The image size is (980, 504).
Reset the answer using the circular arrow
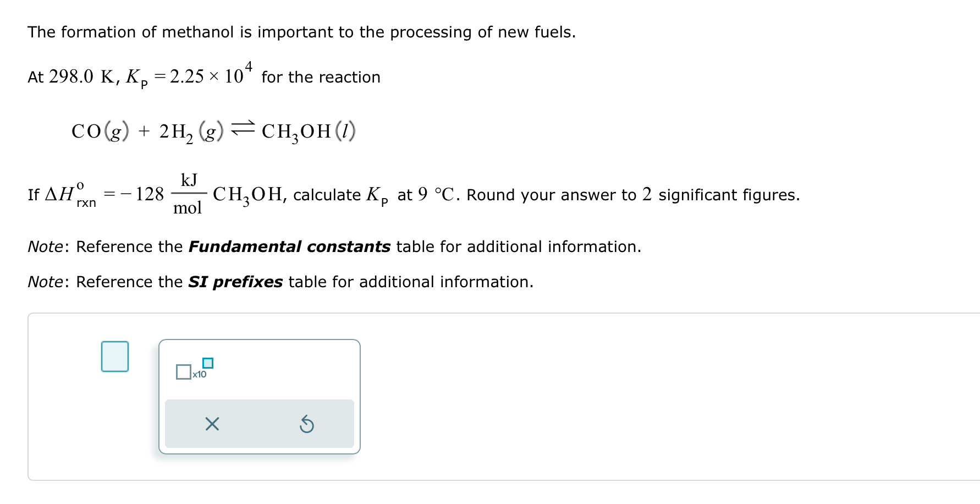307,424
